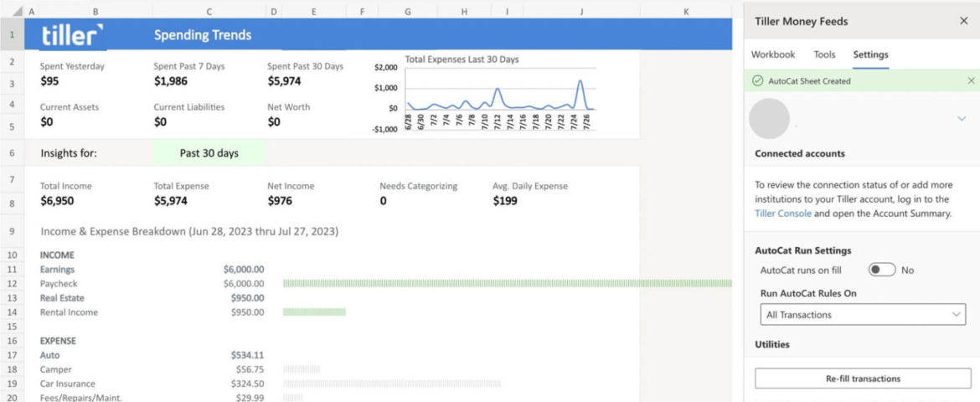Open the Run AutoCat Rules On dropdown
Screen dimensions: 980x402
point(863,314)
